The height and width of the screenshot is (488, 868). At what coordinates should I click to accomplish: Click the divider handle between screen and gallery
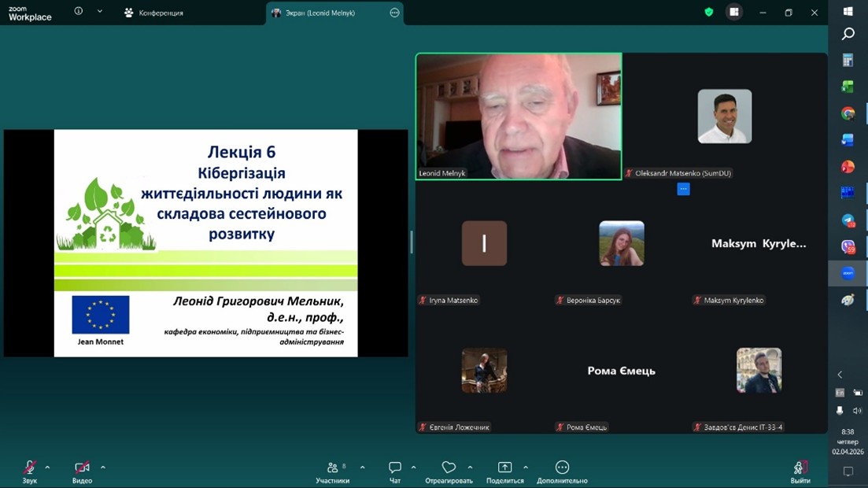(412, 242)
